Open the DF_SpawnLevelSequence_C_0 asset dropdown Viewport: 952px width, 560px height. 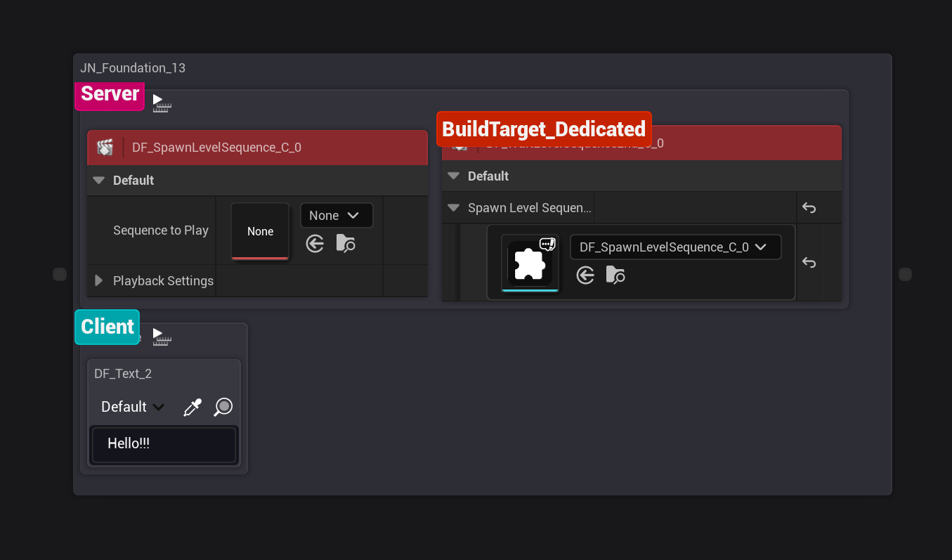coord(674,247)
